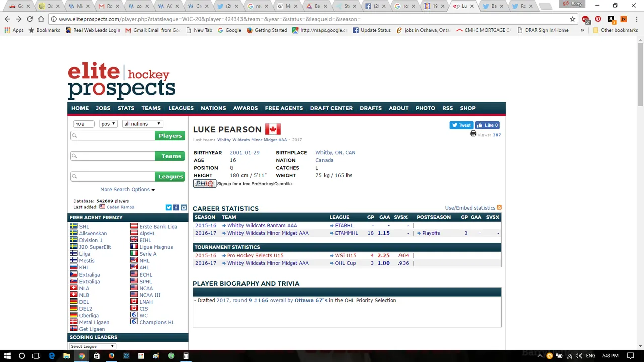
Task: Click the browser address bar URL
Action: coord(210,19)
